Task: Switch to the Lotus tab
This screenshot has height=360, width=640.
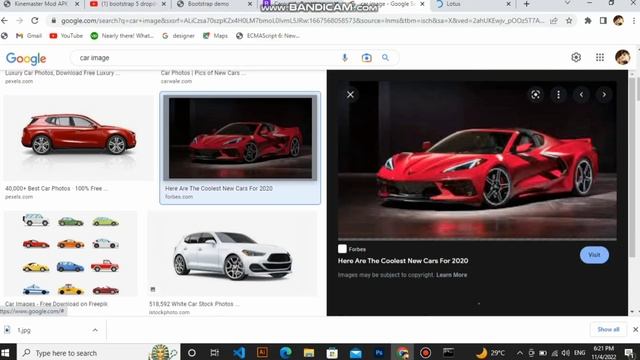Action: (472, 4)
